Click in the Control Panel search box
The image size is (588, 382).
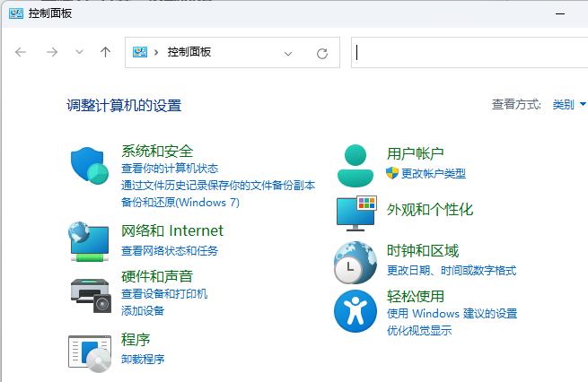coord(470,52)
